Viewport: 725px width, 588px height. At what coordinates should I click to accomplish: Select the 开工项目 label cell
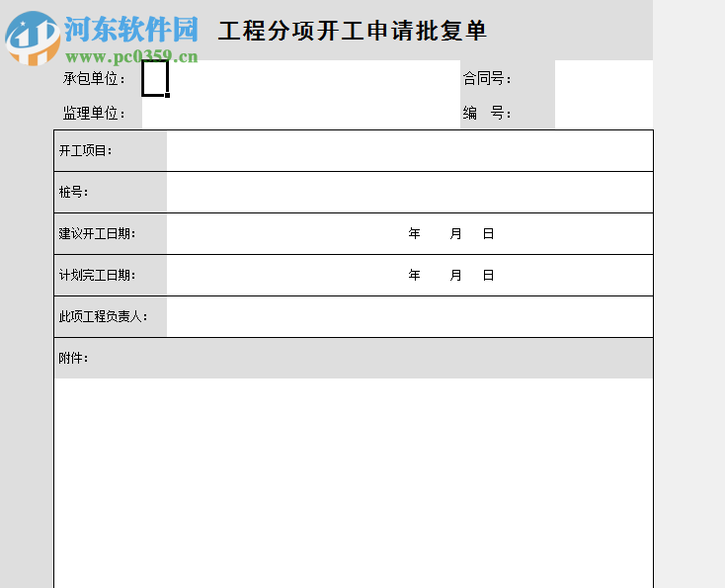111,151
